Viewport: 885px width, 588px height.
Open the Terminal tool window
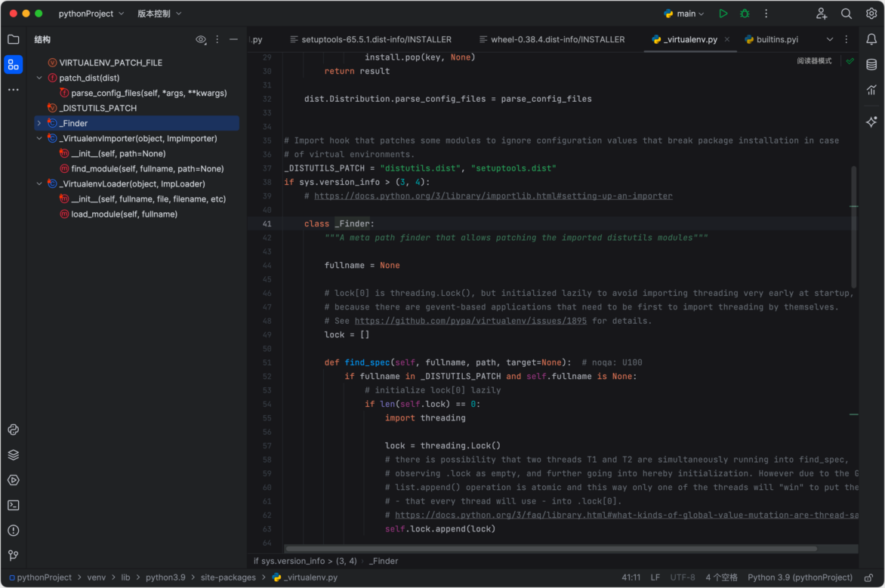13,505
